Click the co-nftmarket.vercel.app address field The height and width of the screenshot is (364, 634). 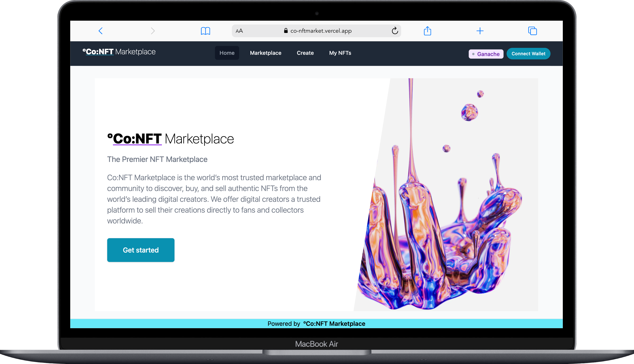(321, 31)
